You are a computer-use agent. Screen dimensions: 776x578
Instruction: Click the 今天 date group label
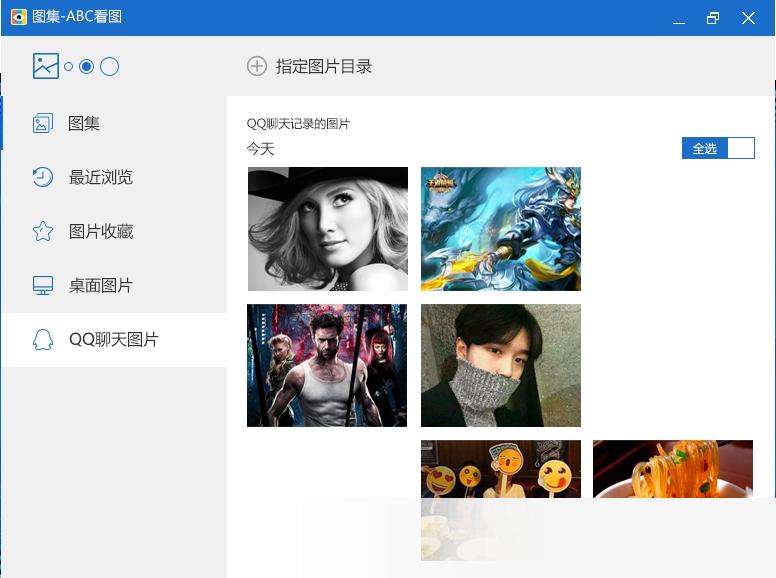click(260, 148)
